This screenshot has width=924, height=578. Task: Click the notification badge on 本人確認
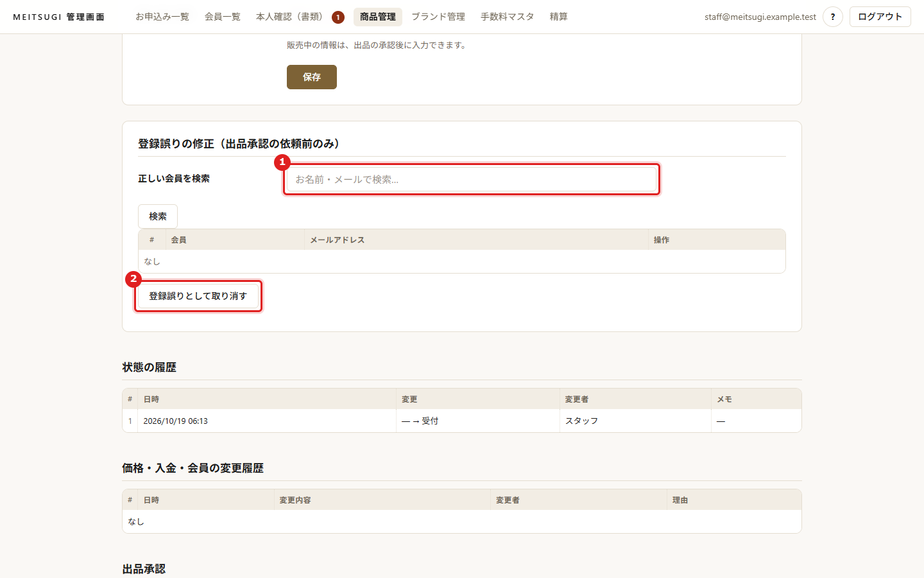click(x=338, y=17)
